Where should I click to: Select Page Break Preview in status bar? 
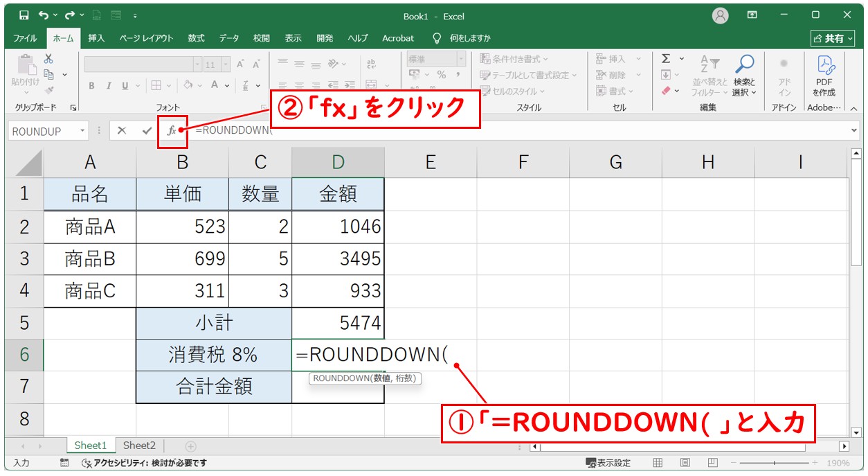[x=712, y=463]
